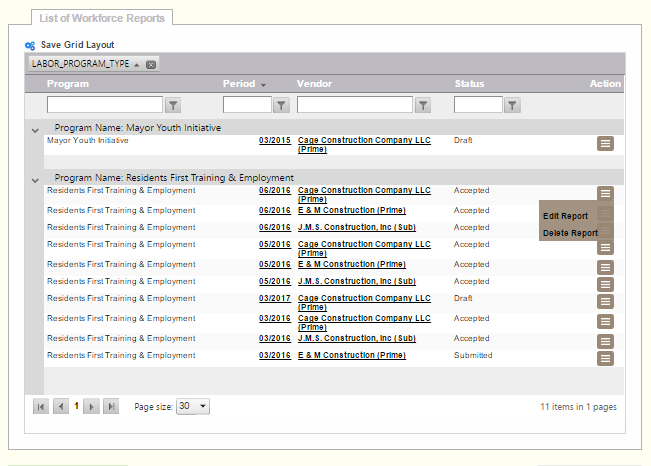Open the Vendor column filter icon

pyautogui.click(x=423, y=105)
